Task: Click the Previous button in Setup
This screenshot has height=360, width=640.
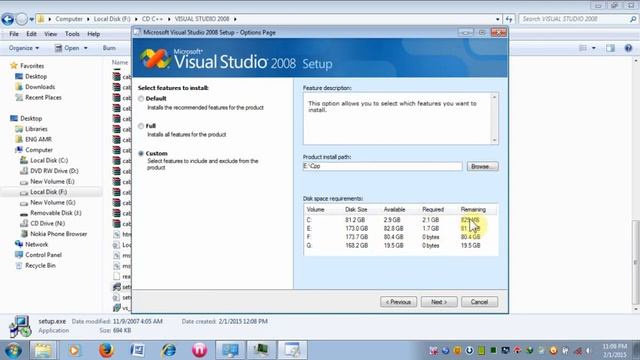Action: coord(398,302)
